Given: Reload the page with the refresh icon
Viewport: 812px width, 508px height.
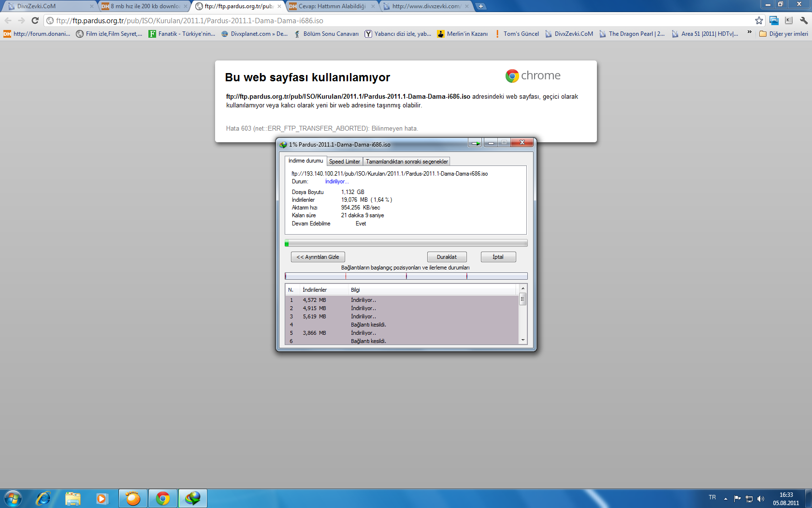Looking at the screenshot, I should [x=35, y=20].
